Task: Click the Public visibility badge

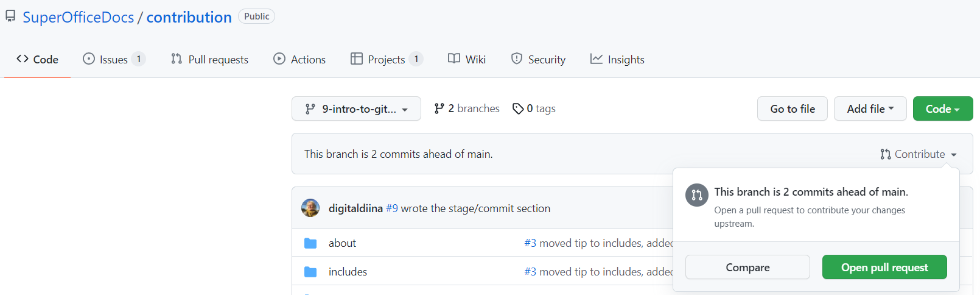Action: pos(256,16)
